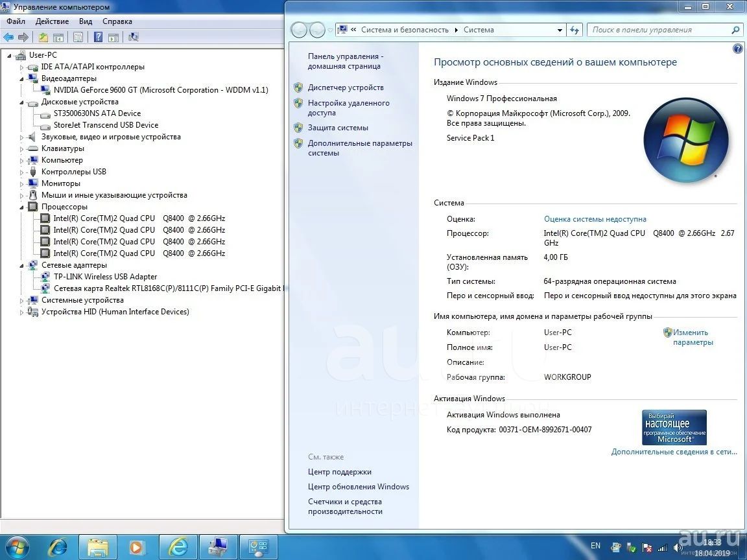747x560 pixels.
Task: Click the User-PC root node
Action: (43, 55)
